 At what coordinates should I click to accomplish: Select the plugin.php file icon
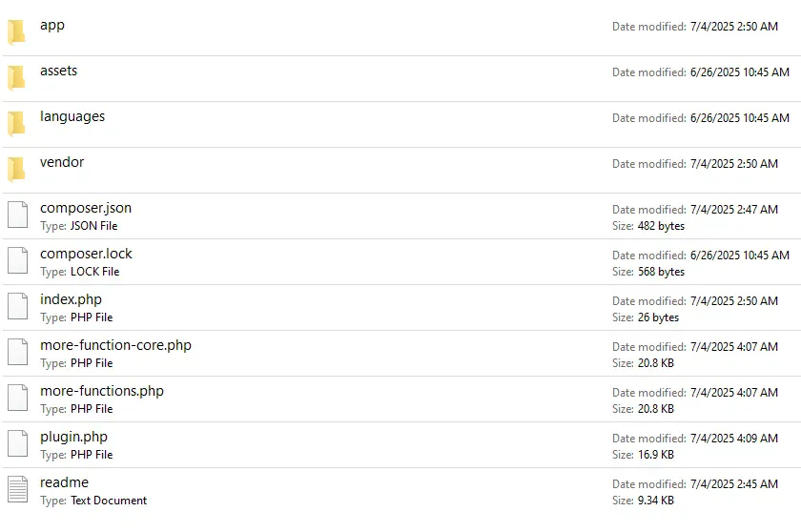(17, 443)
